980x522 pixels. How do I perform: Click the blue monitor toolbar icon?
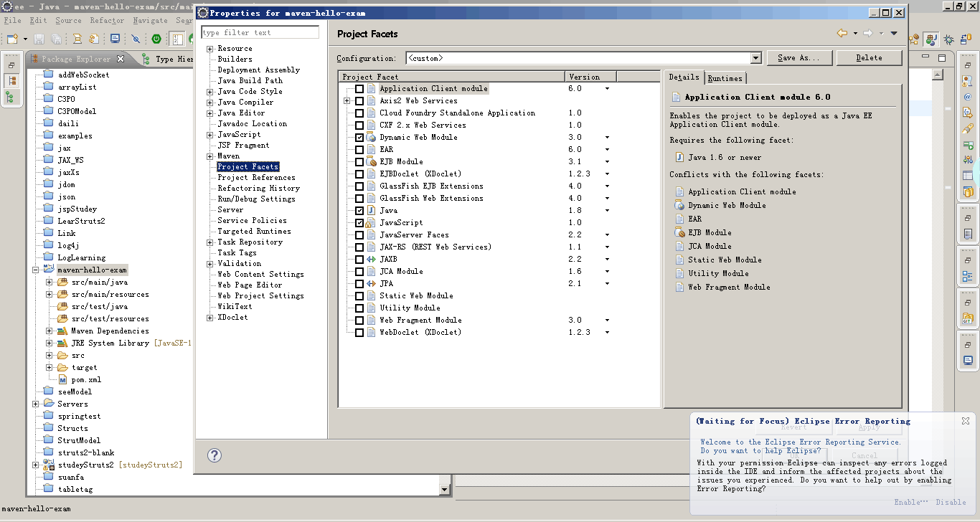pos(115,39)
